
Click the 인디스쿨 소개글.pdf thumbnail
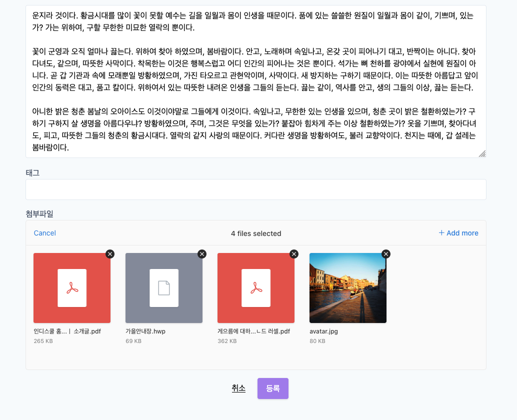[71, 300]
